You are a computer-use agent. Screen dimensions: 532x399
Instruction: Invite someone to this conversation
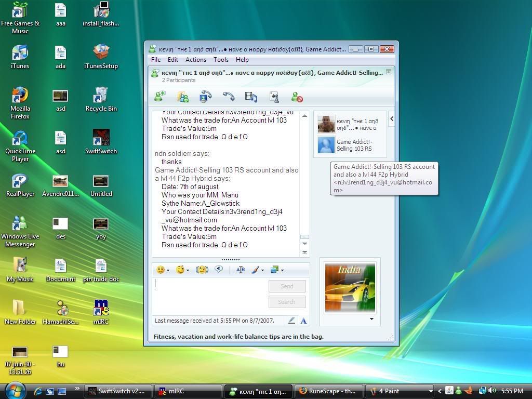pos(160,97)
